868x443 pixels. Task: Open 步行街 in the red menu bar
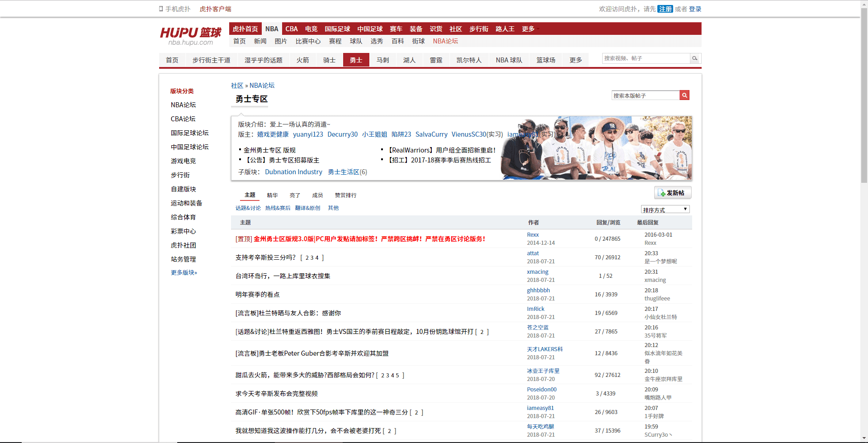click(x=479, y=29)
